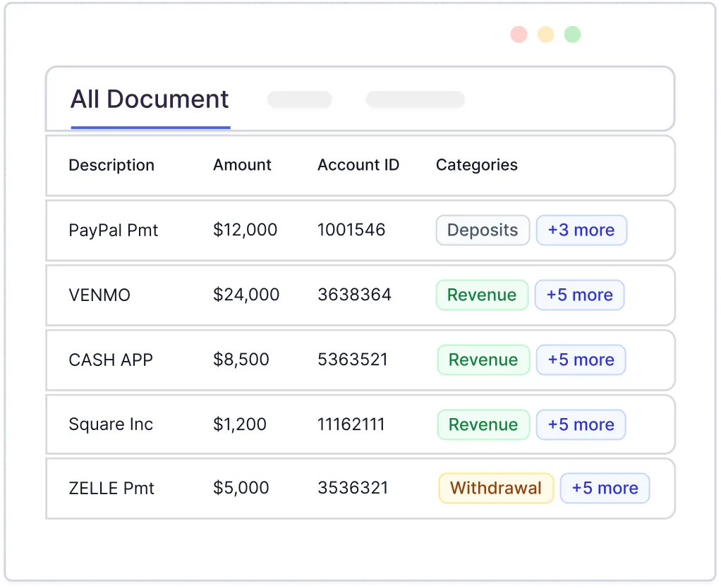This screenshot has height=588, width=721.
Task: Click the $12,000 amount cell
Action: (x=245, y=230)
